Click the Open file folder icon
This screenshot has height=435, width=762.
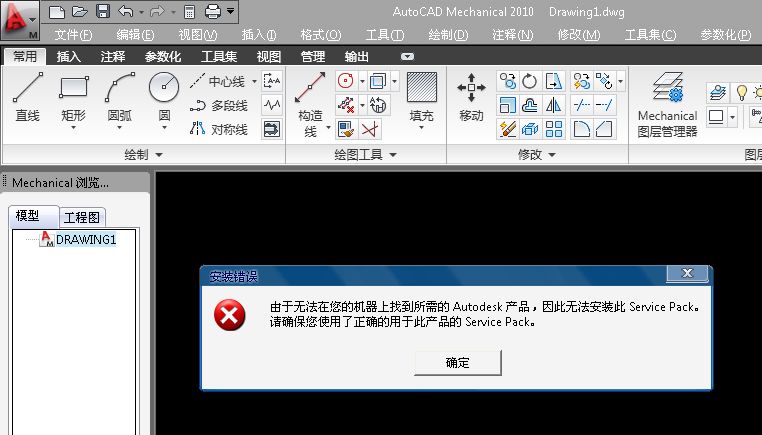[80, 12]
